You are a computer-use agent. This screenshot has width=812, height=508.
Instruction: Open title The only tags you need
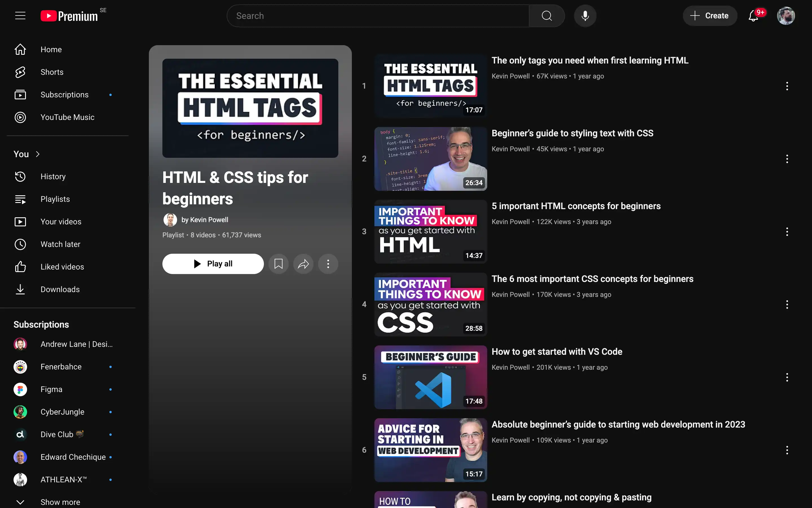(590, 60)
